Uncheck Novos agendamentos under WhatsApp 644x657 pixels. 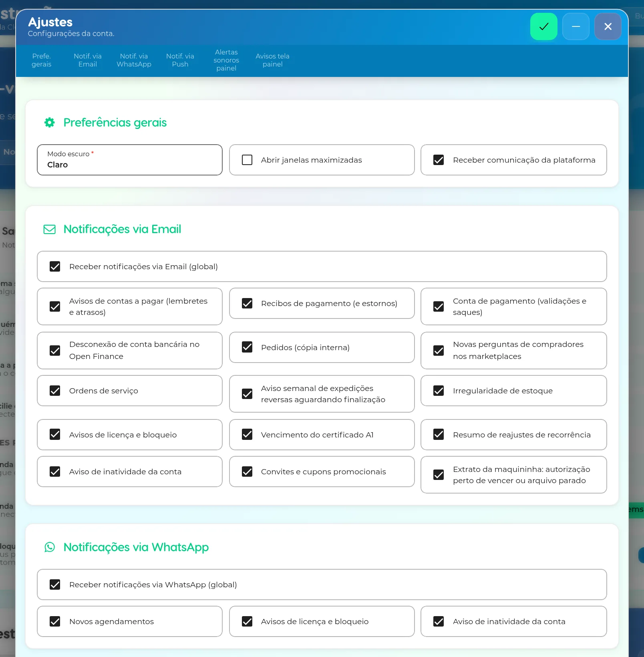point(55,621)
